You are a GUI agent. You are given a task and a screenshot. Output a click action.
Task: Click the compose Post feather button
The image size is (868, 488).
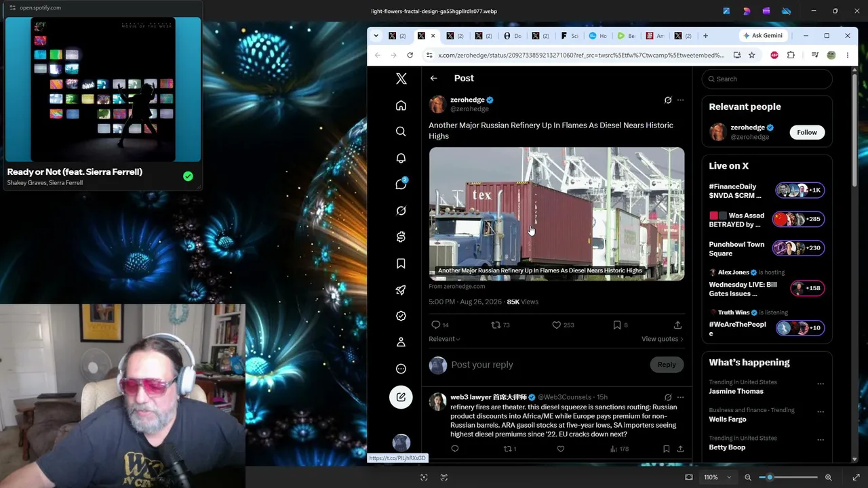[x=401, y=397]
